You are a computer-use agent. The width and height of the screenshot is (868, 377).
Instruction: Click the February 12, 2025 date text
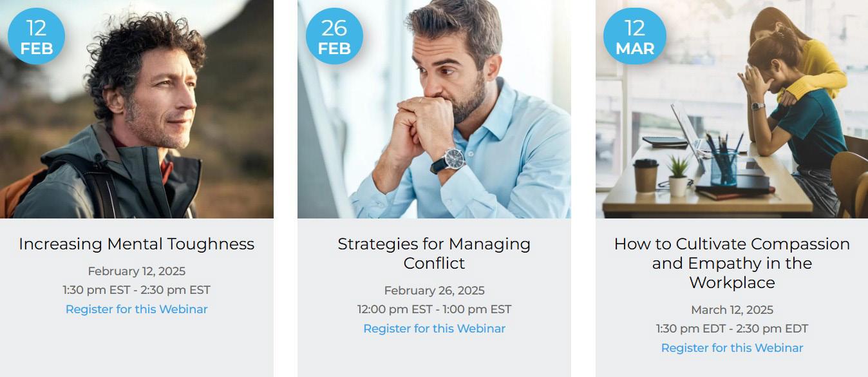[x=137, y=271]
